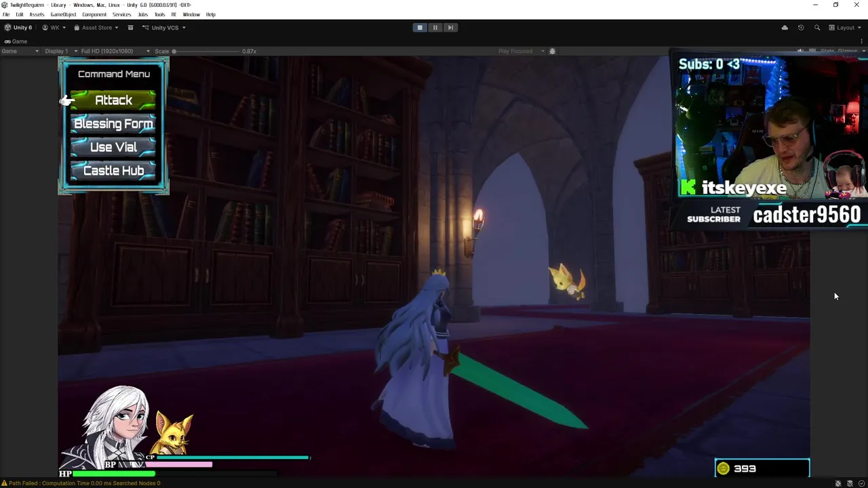
Task: Click the Command Menu title text
Action: pos(114,74)
